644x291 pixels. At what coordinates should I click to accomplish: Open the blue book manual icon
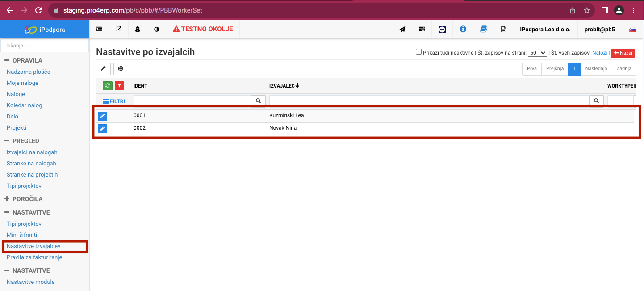(x=483, y=29)
